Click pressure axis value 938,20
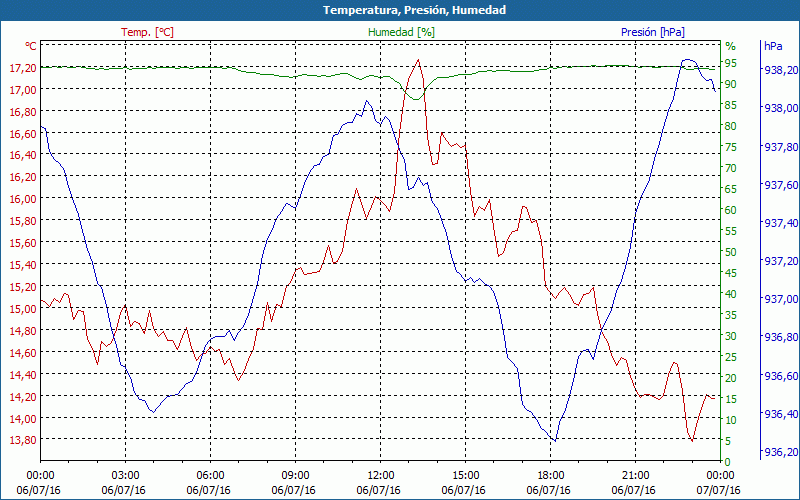The width and height of the screenshot is (800, 500). click(781, 70)
